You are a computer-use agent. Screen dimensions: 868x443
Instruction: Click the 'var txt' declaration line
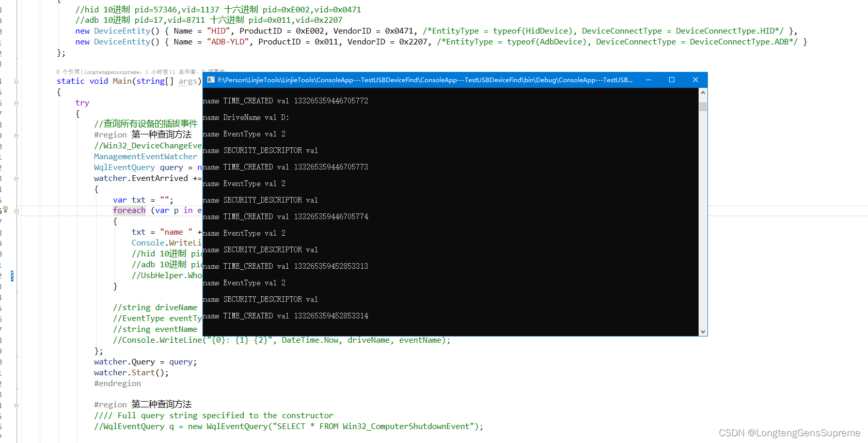[143, 200]
